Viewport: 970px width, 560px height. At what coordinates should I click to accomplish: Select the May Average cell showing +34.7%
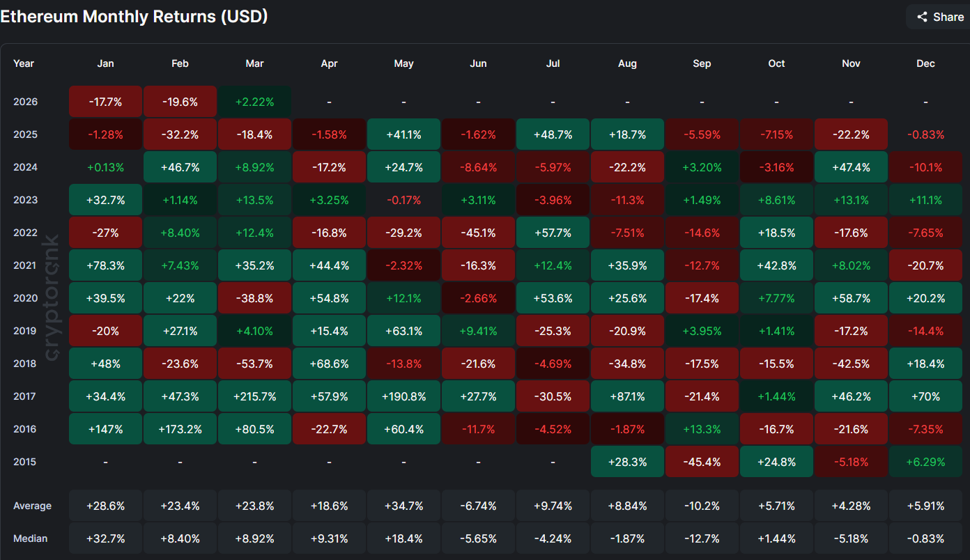403,506
